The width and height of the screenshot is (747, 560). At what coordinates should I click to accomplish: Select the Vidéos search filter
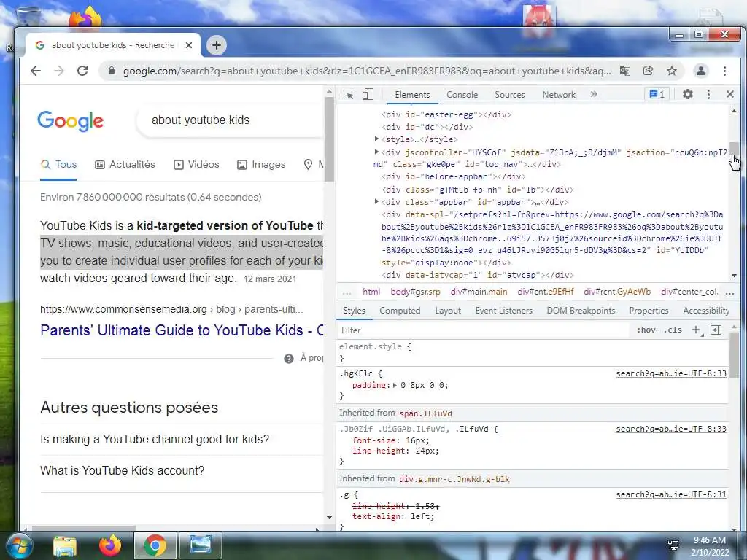[196, 164]
